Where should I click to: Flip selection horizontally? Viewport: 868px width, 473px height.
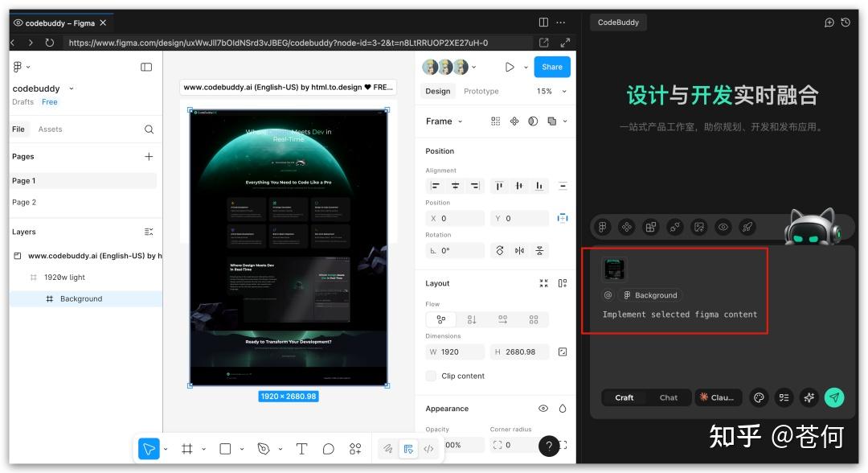[519, 250]
